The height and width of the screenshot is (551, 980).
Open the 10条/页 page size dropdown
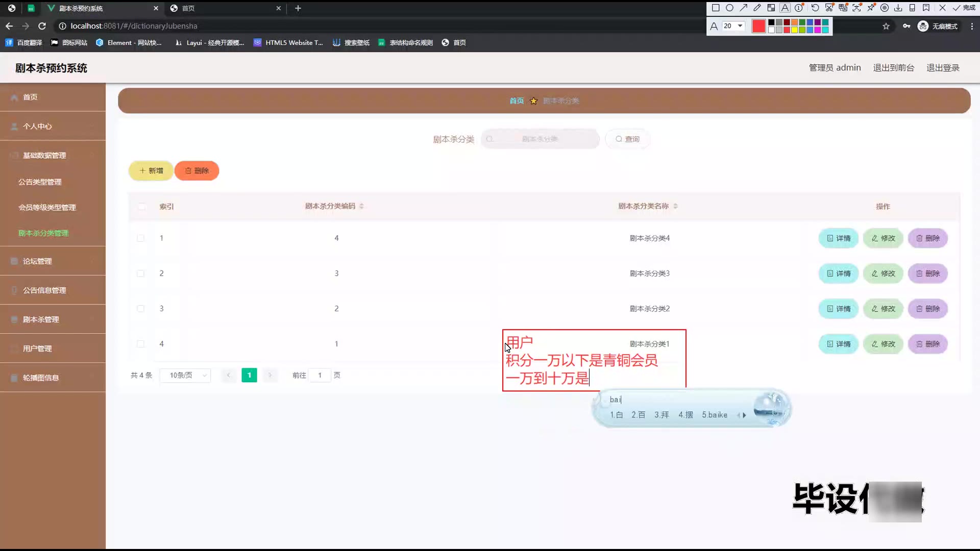(185, 375)
